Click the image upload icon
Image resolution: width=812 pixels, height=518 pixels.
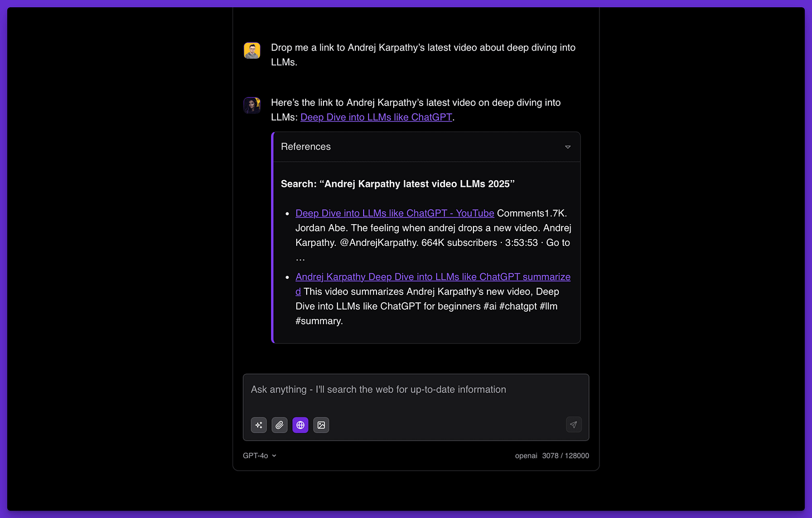[x=321, y=425]
